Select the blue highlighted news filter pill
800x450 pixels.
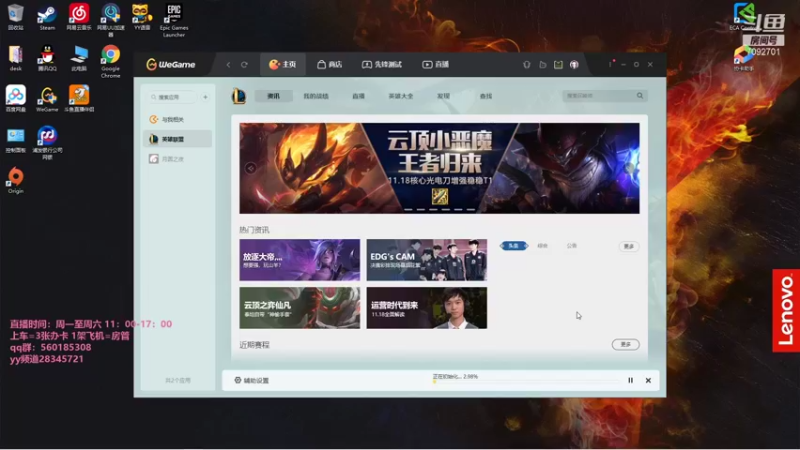[513, 246]
